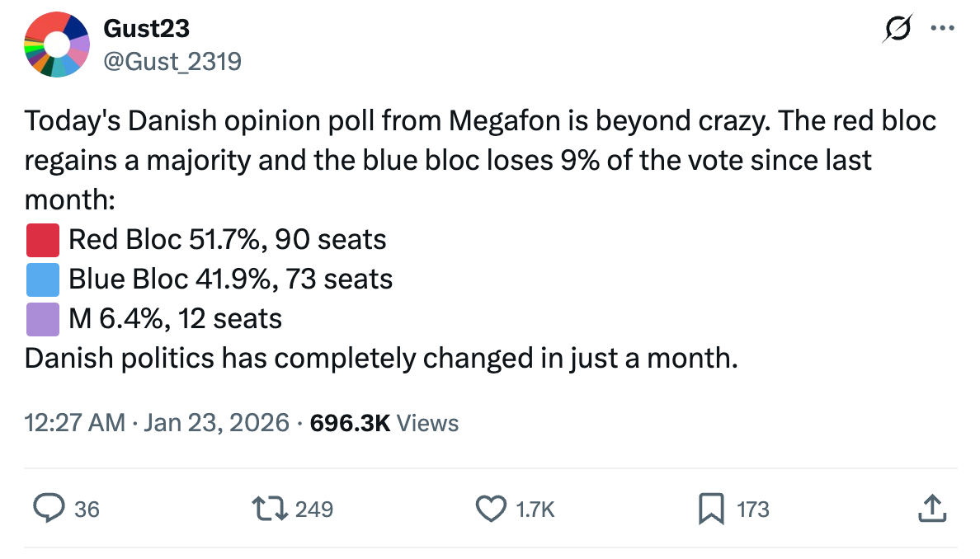Click the red square beside Red Bloc
Viewport: 980px width, 559px height.
(43, 240)
